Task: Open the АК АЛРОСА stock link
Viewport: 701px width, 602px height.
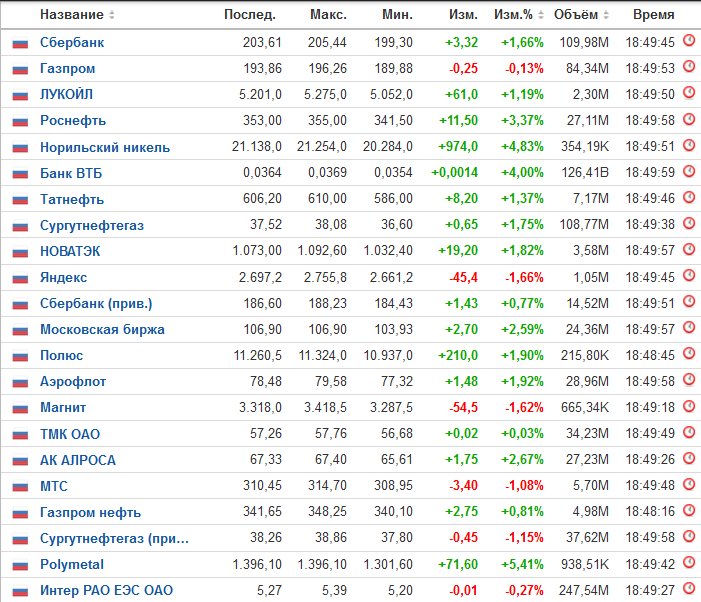Action: pyautogui.click(x=78, y=460)
